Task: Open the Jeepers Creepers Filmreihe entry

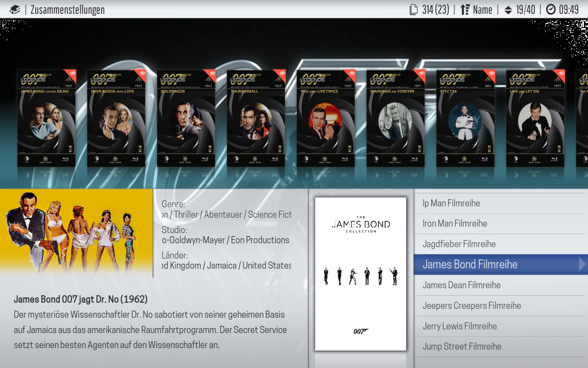Action: (x=501, y=306)
